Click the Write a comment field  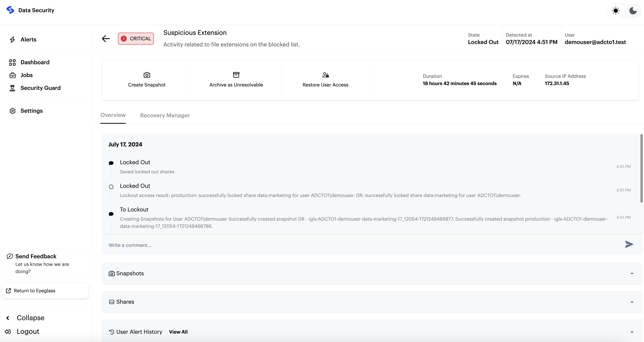point(350,245)
